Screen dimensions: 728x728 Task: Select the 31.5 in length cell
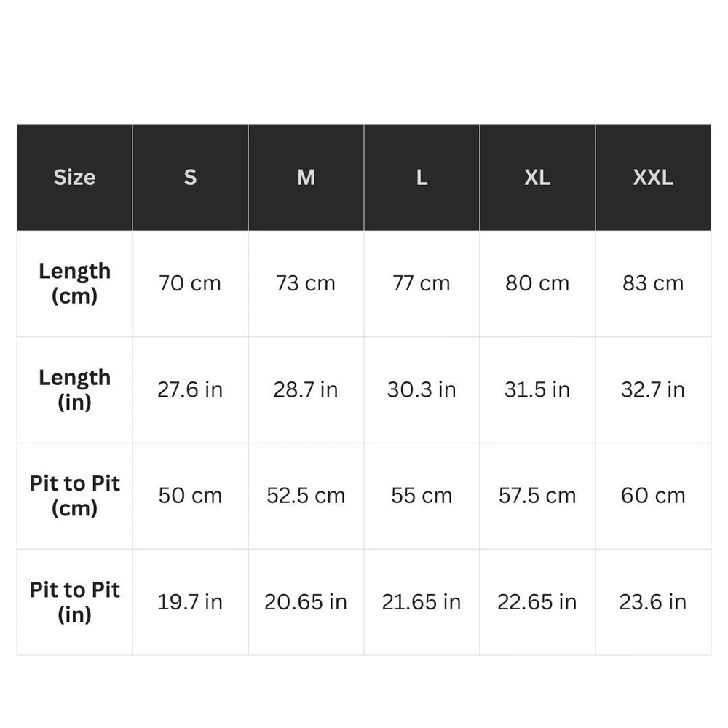[537, 389]
